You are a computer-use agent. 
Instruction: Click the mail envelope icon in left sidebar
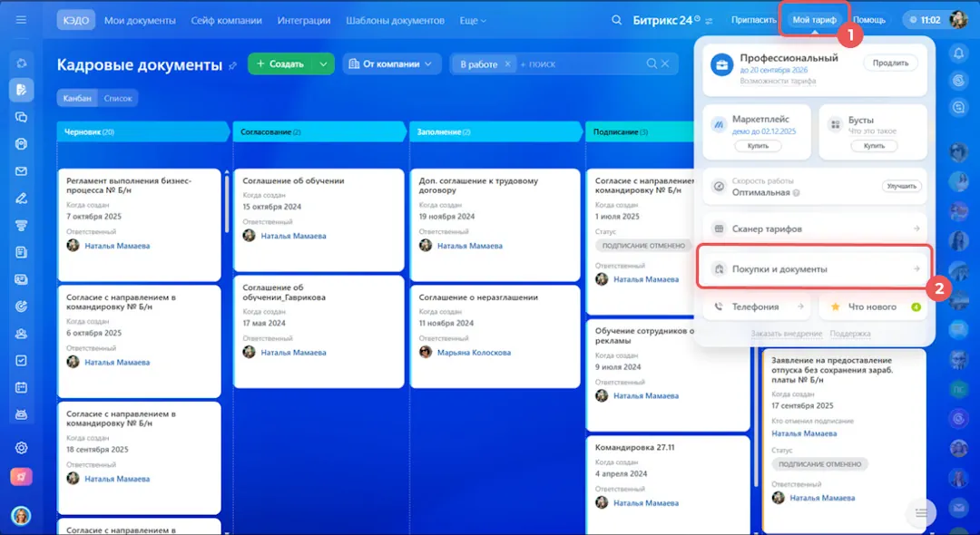21,171
